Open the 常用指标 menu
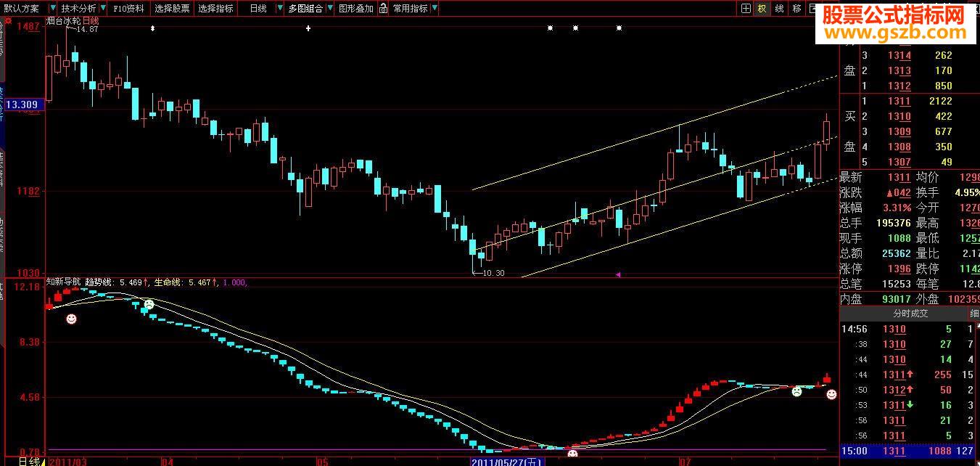 click(x=410, y=9)
